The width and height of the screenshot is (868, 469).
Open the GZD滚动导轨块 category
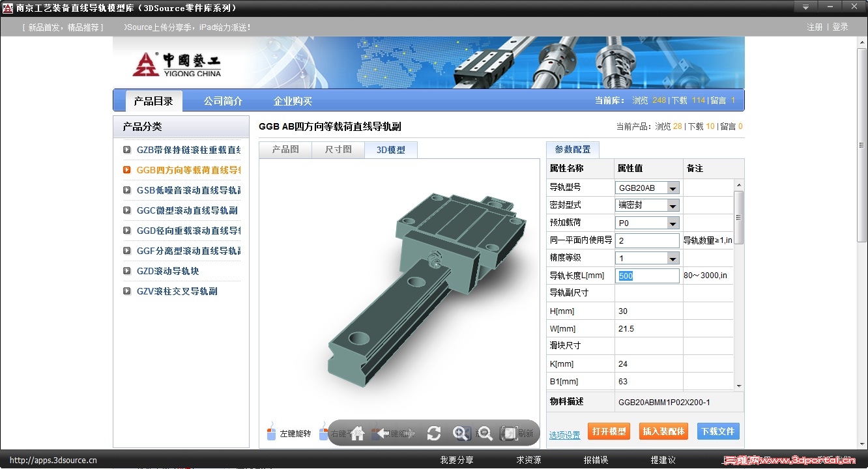pyautogui.click(x=167, y=271)
